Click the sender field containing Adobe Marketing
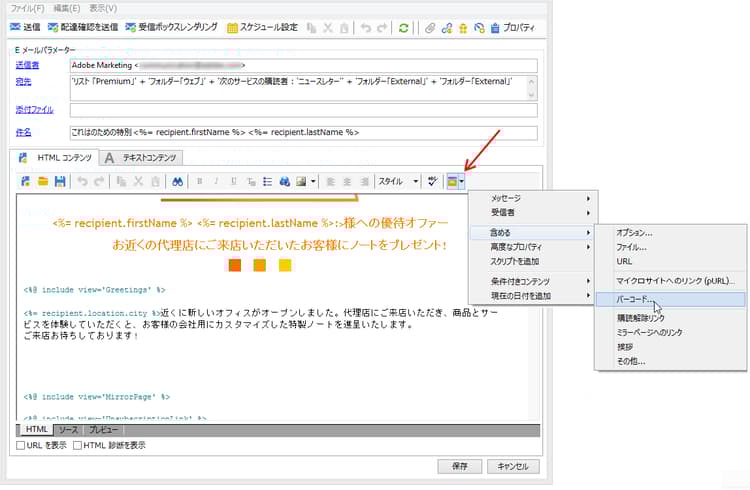This screenshot has height=490, width=750. pos(303,65)
